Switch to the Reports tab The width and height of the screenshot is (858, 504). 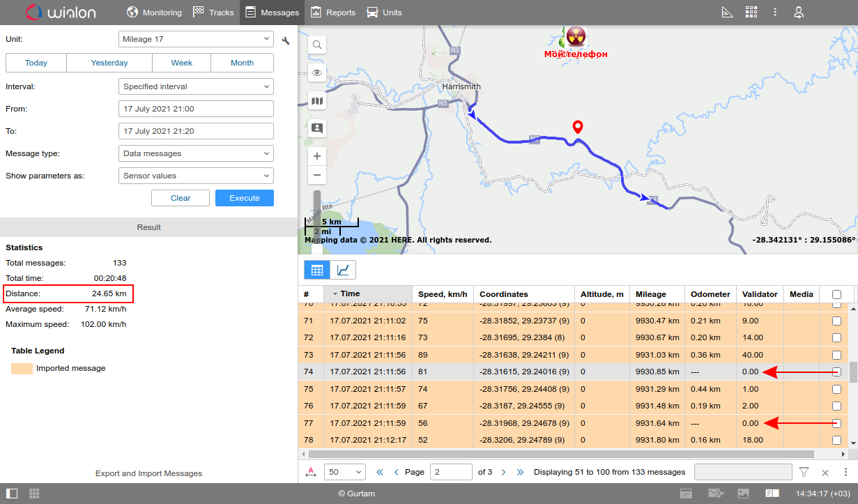pos(333,13)
